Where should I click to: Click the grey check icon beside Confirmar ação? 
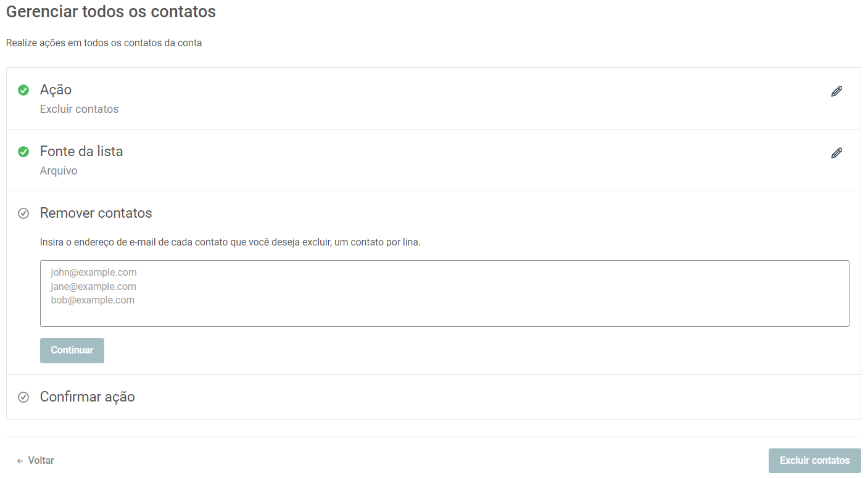tap(23, 397)
